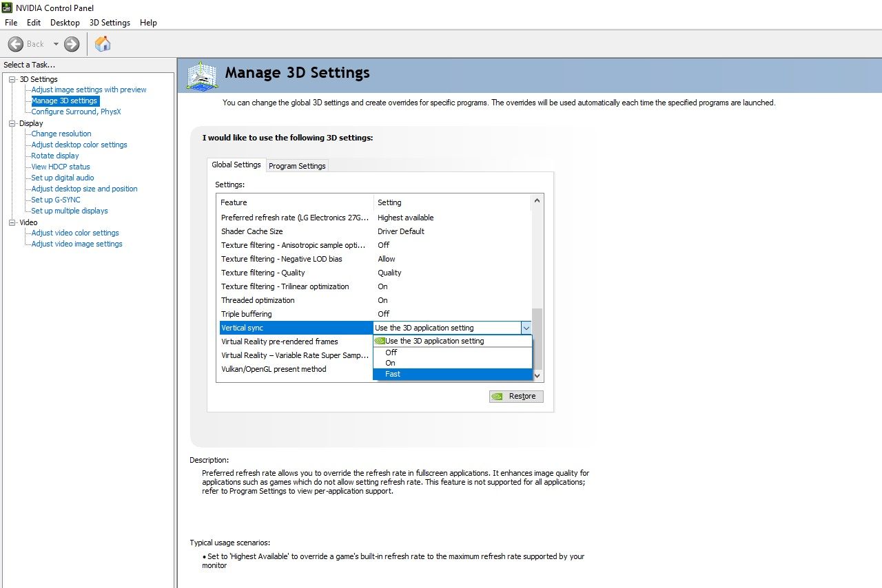
Task: Click the 'Highest available' setting value
Action: tap(406, 218)
